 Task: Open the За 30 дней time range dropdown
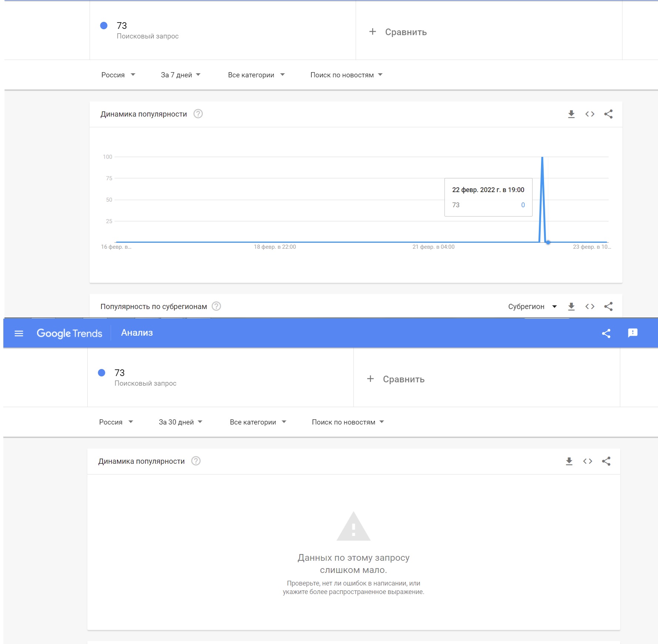[181, 422]
